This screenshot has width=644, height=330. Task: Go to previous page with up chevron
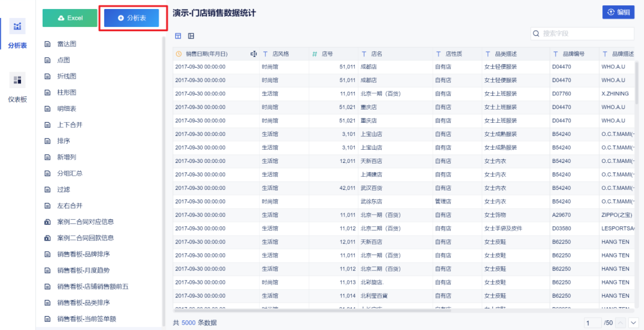(x=621, y=323)
